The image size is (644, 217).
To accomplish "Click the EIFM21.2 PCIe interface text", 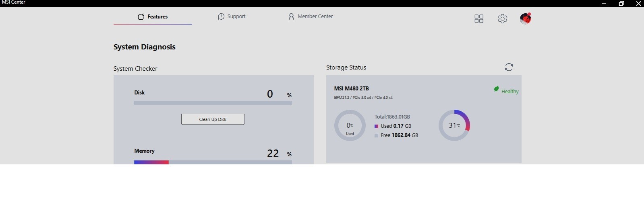I will (x=363, y=98).
